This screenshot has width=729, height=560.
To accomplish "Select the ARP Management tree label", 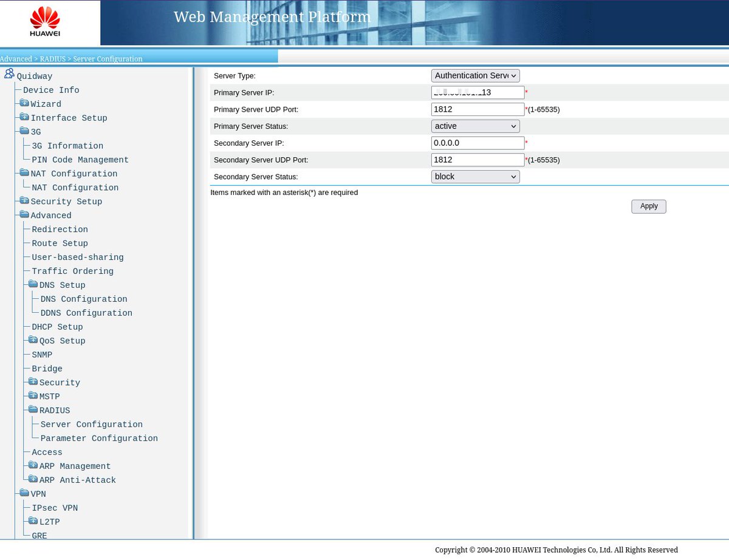I will pyautogui.click(x=75, y=467).
